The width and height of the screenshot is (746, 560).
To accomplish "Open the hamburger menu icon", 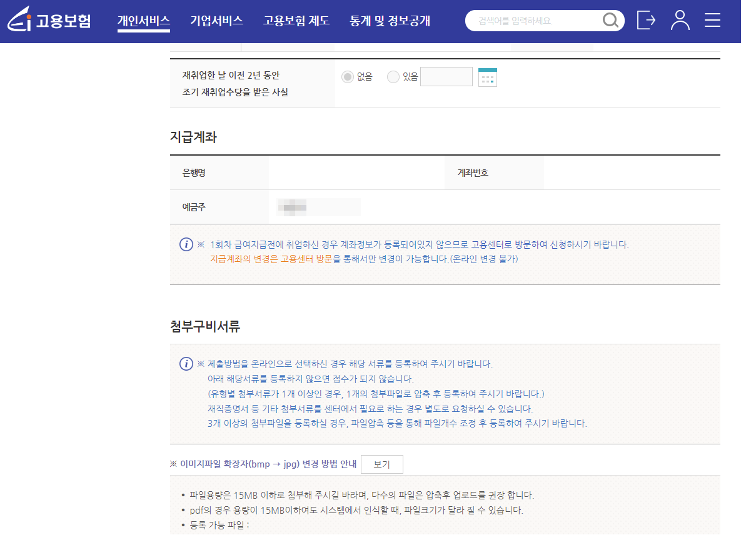I will pos(712,20).
